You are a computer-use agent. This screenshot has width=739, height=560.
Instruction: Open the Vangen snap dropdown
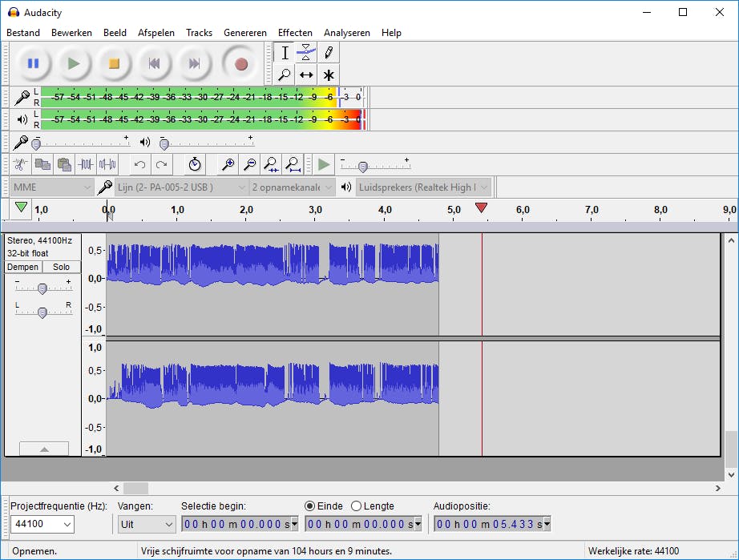coord(147,524)
